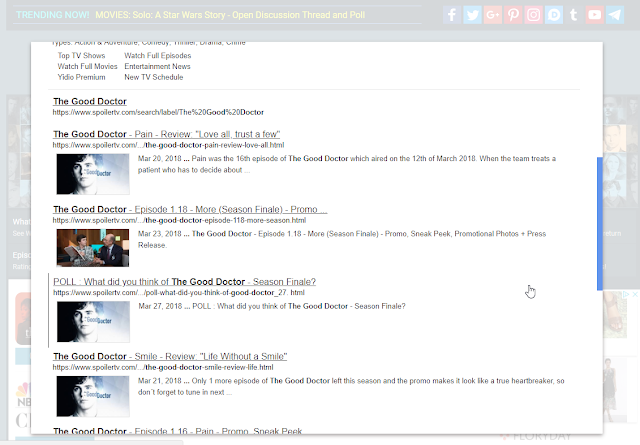Click URL ending the-good-doctor-pain-review-love-all.html
The height and width of the screenshot is (445, 640).
[168, 145]
